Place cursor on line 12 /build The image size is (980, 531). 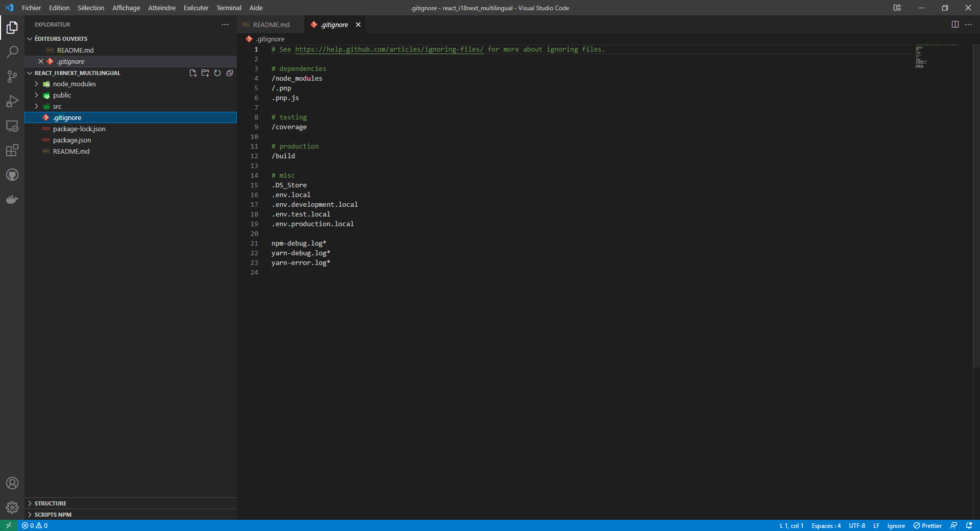(x=283, y=156)
